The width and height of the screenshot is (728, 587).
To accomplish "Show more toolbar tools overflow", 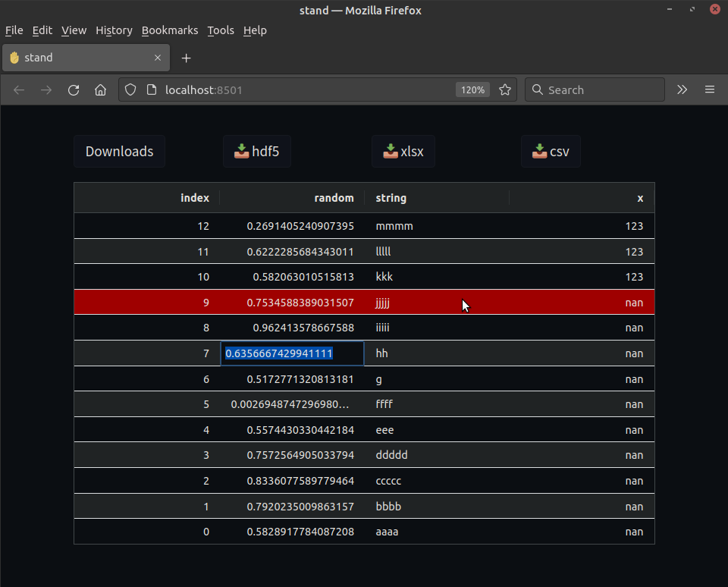I will (682, 89).
